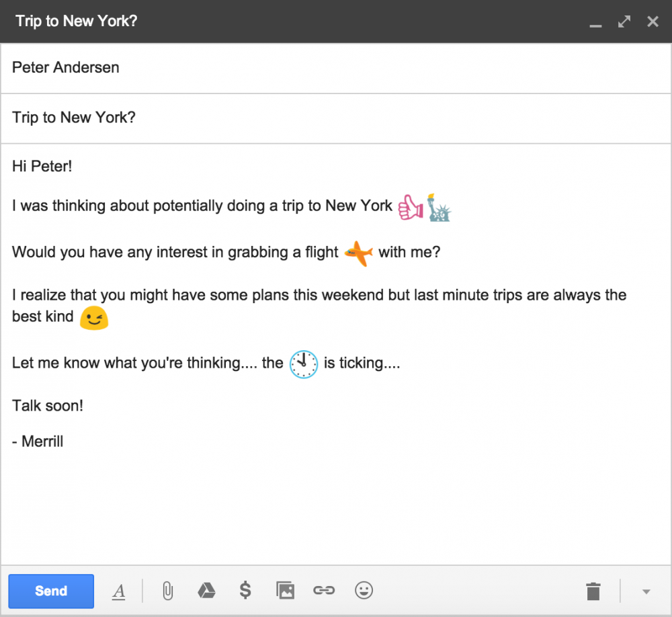Click the insert link chain icon
The width and height of the screenshot is (672, 617).
click(x=324, y=591)
